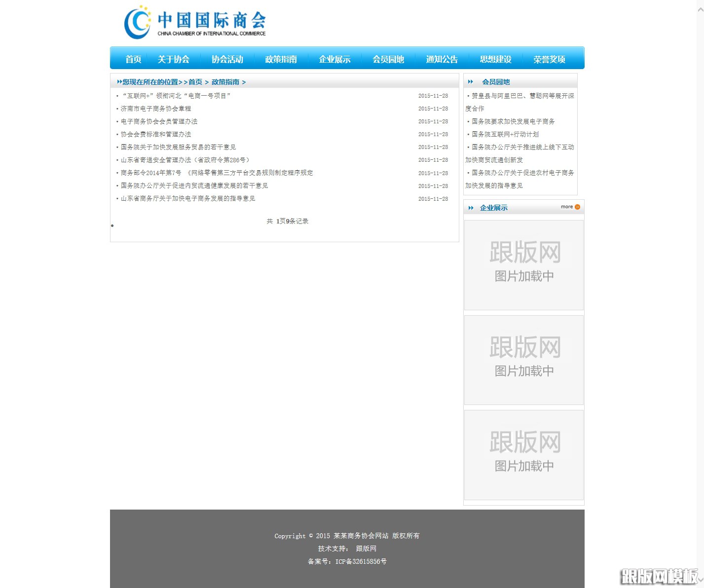Click the more link in 企业展示 panel

[567, 207]
